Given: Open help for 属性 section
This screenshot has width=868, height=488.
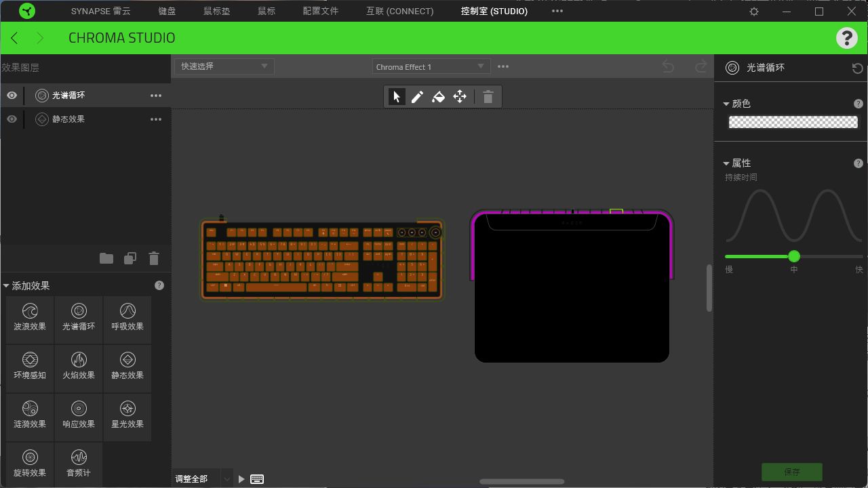Looking at the screenshot, I should point(859,163).
